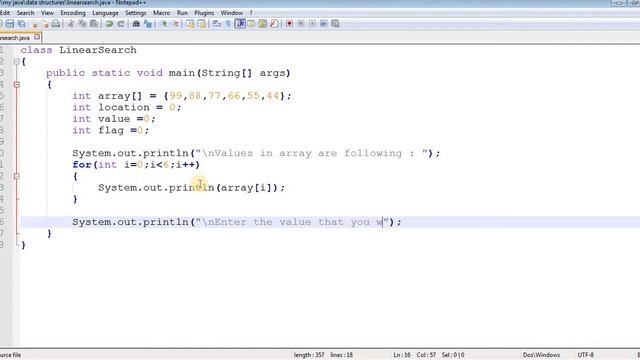Click the Close All documents toolbar icon
Screen dimensions: 640x360
(x=45, y=24)
